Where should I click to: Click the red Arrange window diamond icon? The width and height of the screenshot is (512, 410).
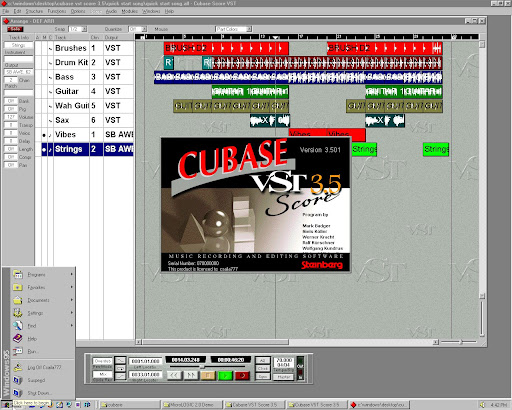pos(6,21)
